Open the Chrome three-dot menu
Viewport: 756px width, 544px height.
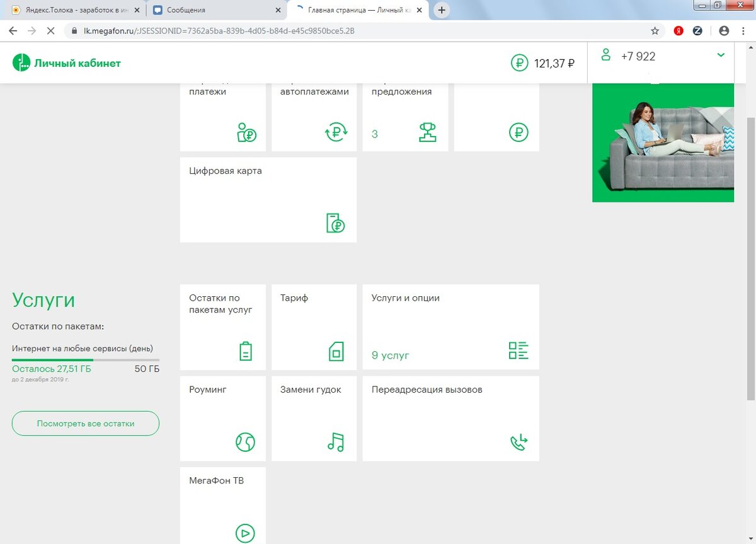(743, 30)
